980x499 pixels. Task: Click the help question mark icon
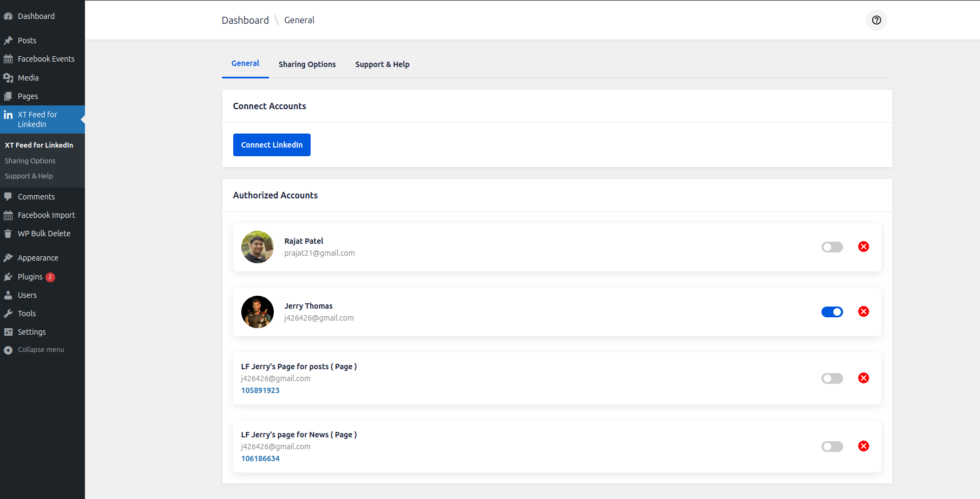point(876,20)
